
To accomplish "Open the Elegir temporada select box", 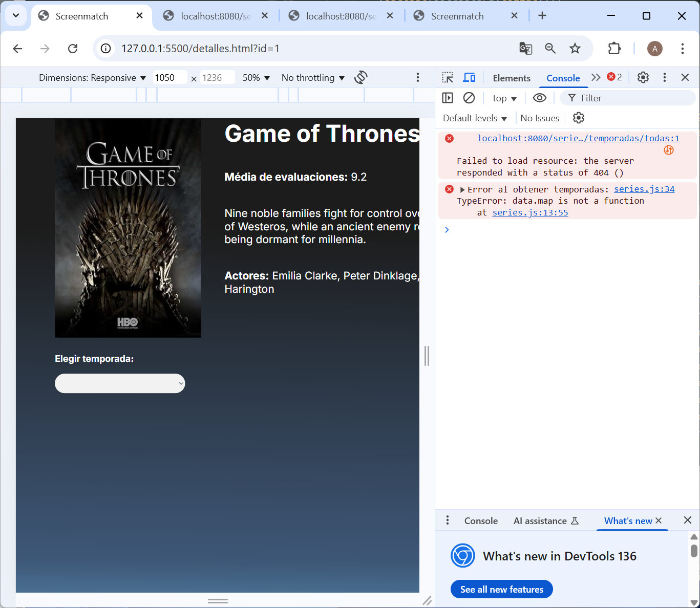I will pyautogui.click(x=120, y=383).
